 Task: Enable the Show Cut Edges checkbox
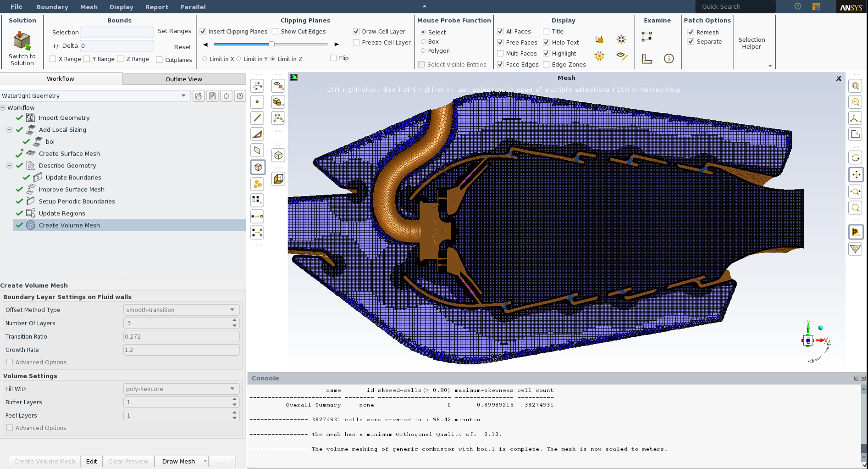point(275,32)
